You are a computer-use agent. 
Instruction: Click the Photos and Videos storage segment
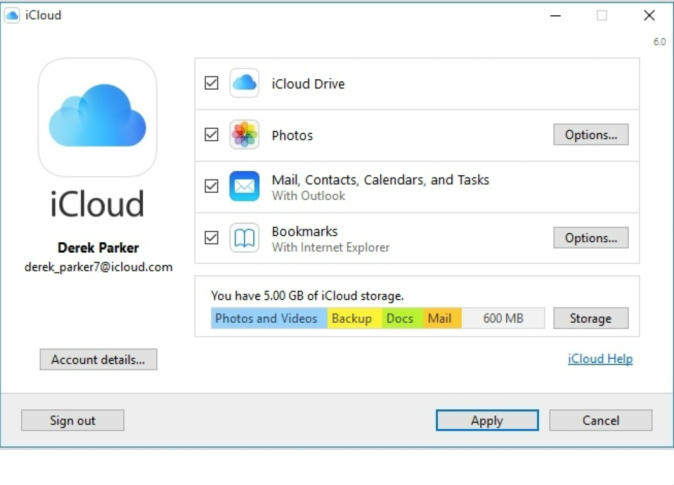pos(268,318)
